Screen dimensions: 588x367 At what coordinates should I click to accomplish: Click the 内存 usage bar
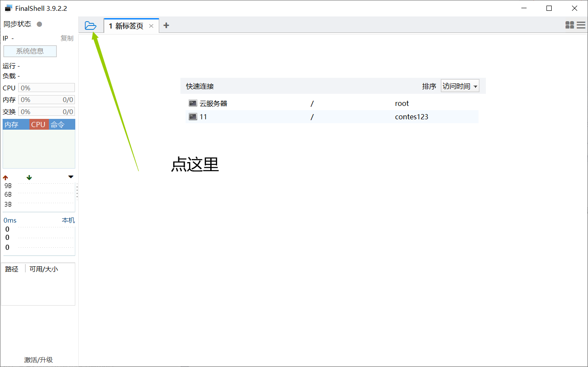click(x=46, y=99)
